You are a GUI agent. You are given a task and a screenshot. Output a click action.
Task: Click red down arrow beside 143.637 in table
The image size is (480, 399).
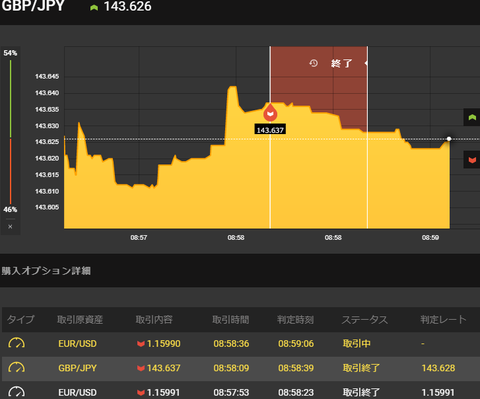point(141,368)
